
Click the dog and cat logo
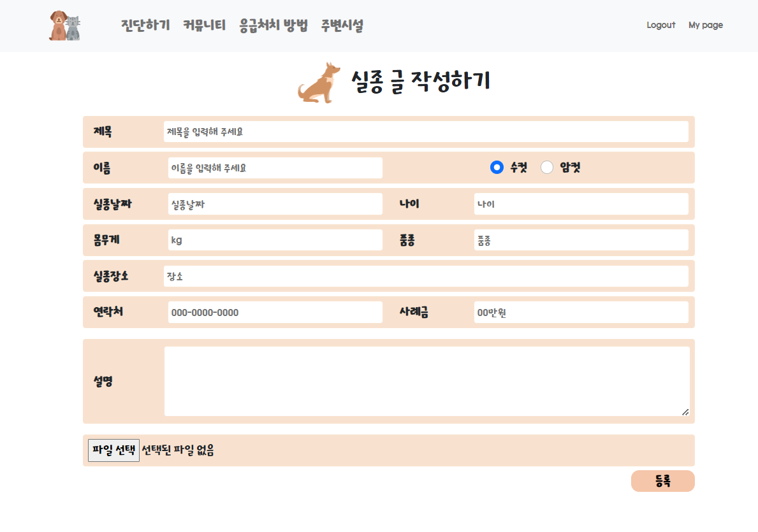pos(64,26)
